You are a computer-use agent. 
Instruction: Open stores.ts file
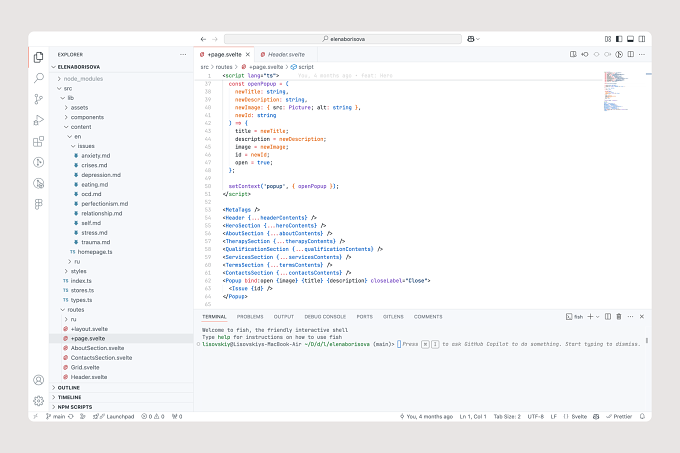(121, 290)
